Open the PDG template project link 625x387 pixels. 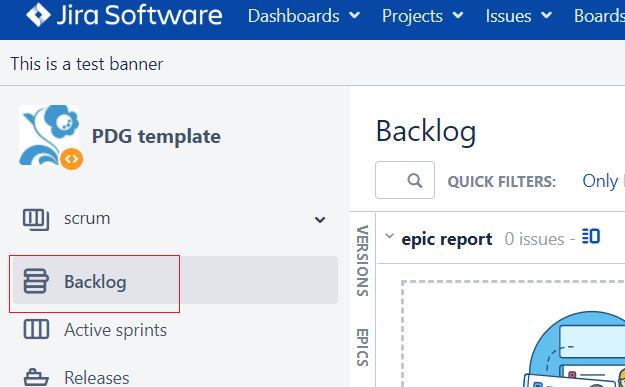coord(156,136)
